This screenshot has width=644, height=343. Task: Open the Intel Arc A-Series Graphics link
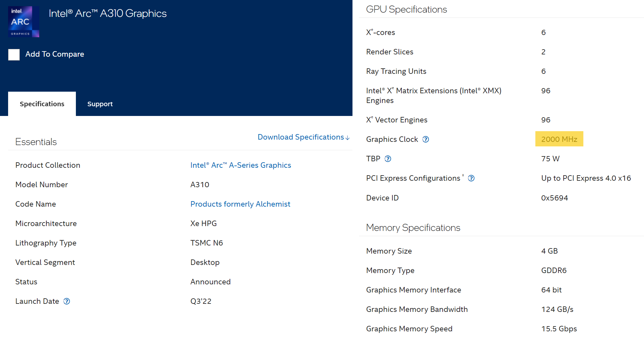coord(240,165)
